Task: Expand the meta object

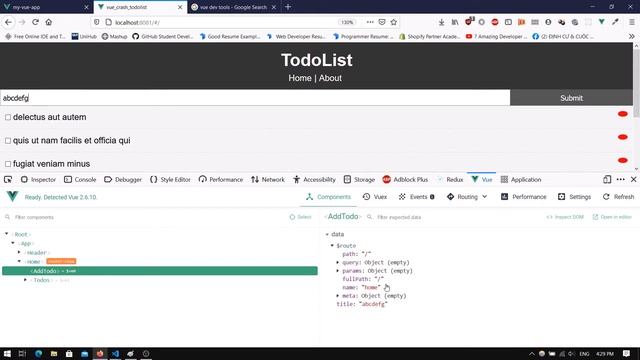Action: point(338,296)
